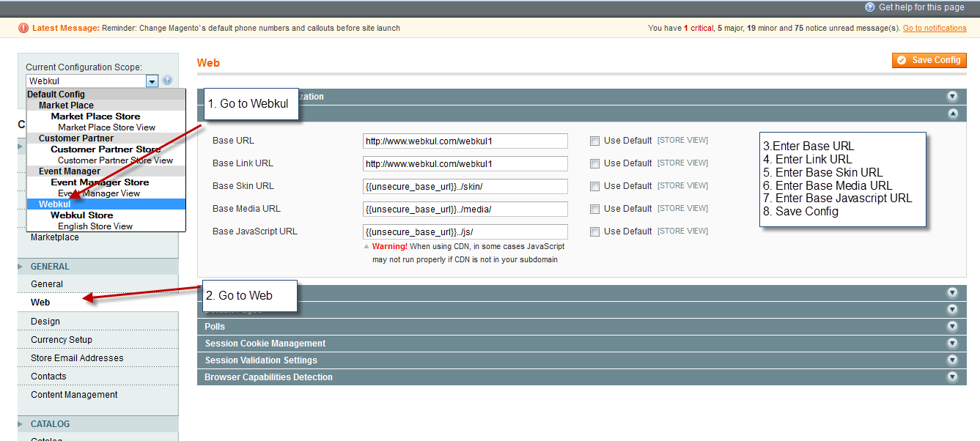Open the Contacts sidebar tab

pyautogui.click(x=98, y=377)
